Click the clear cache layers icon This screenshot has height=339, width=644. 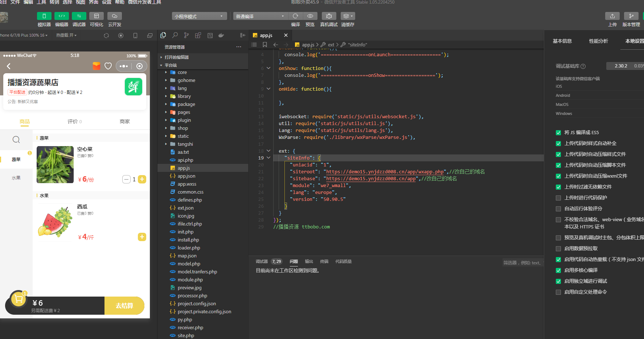tap(348, 16)
